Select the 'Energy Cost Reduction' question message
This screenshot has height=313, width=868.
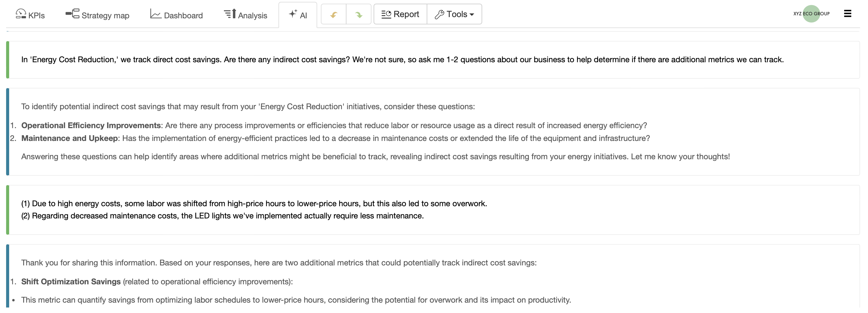(402, 59)
